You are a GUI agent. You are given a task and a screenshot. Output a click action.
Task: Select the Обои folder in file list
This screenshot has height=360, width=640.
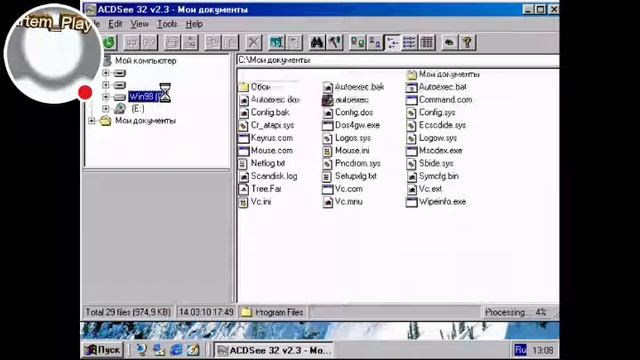pyautogui.click(x=255, y=87)
